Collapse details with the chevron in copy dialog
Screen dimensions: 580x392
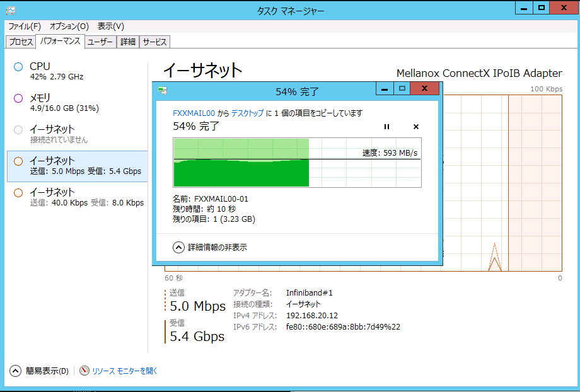pos(178,248)
